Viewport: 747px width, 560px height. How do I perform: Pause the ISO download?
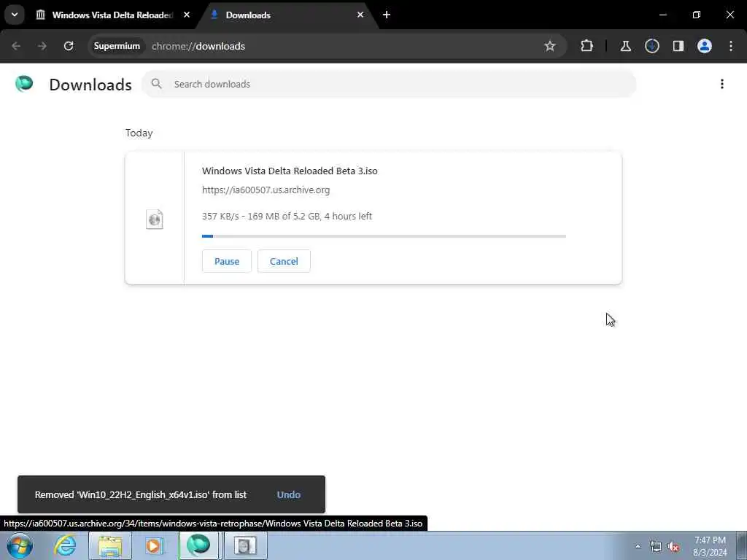click(x=227, y=261)
